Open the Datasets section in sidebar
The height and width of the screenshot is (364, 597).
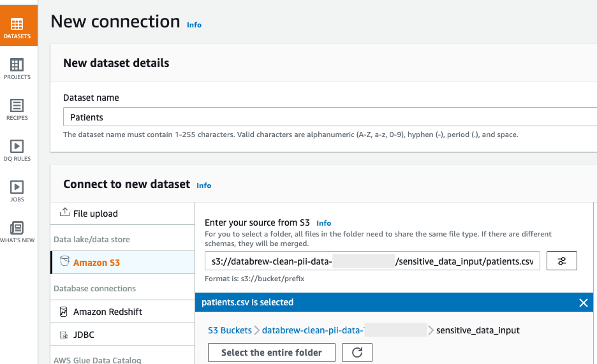click(x=17, y=26)
